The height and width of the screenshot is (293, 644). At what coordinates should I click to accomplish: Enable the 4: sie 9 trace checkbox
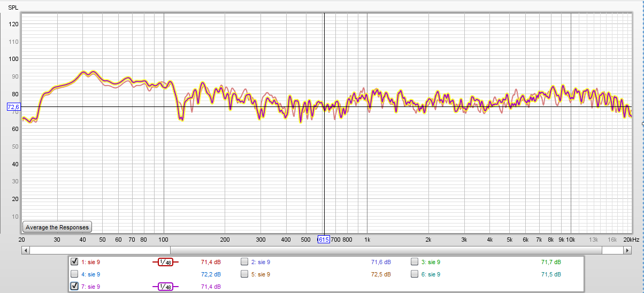(74, 274)
